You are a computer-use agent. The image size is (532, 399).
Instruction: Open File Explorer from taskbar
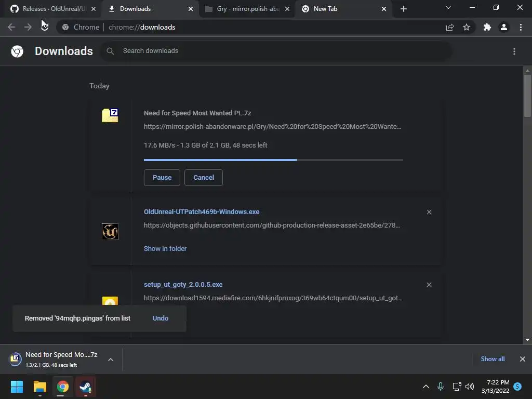[x=39, y=387]
